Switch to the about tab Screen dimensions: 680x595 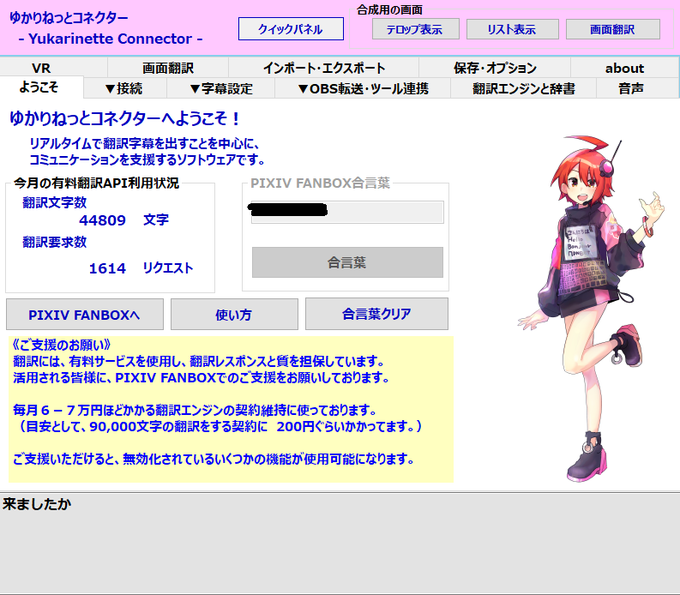tap(624, 68)
